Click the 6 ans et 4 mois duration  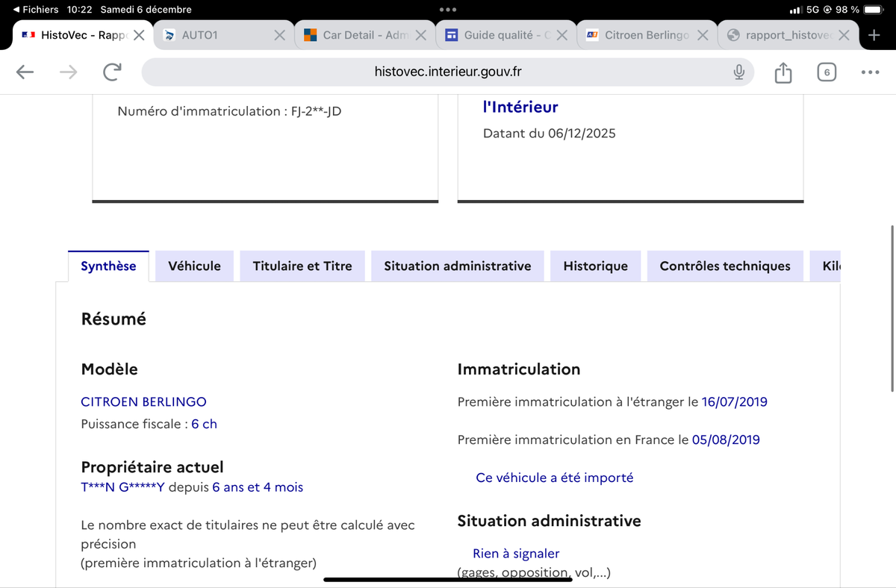[x=258, y=487]
